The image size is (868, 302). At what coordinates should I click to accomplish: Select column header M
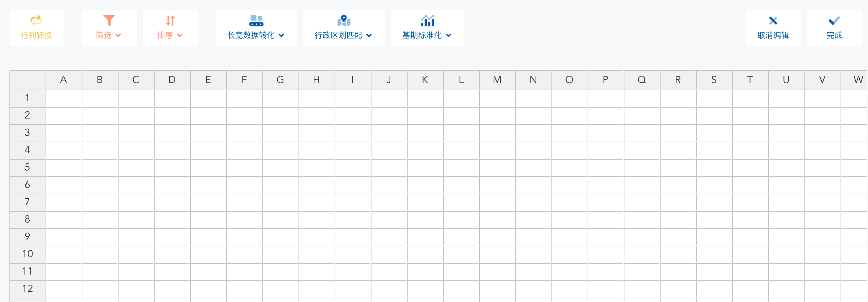(497, 80)
